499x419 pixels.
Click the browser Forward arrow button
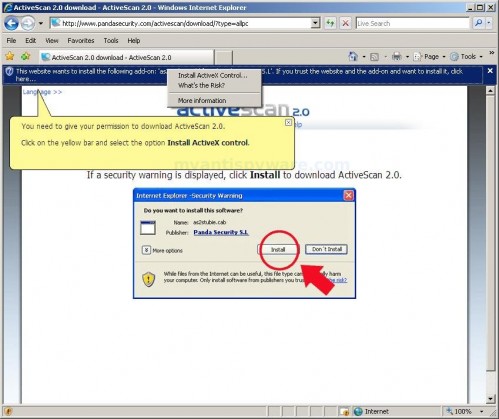[28, 23]
